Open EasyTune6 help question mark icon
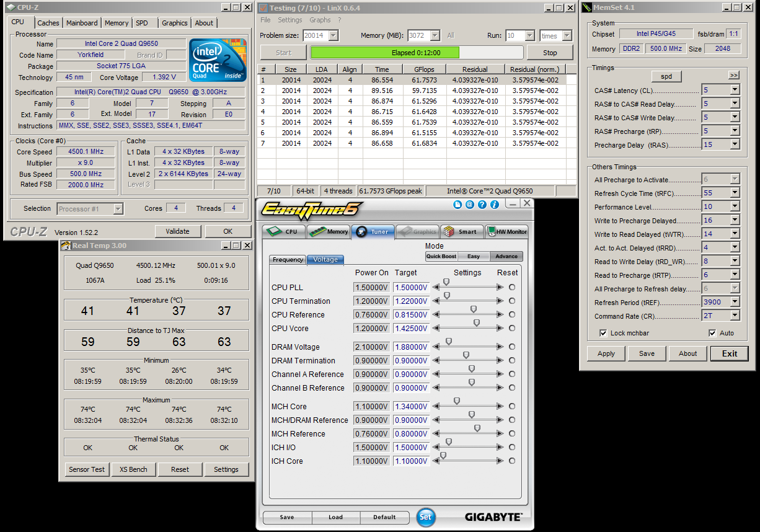 [482, 204]
